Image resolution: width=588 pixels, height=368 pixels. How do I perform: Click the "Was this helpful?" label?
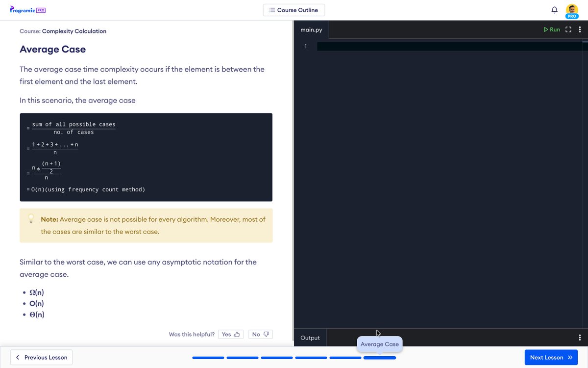tap(192, 334)
